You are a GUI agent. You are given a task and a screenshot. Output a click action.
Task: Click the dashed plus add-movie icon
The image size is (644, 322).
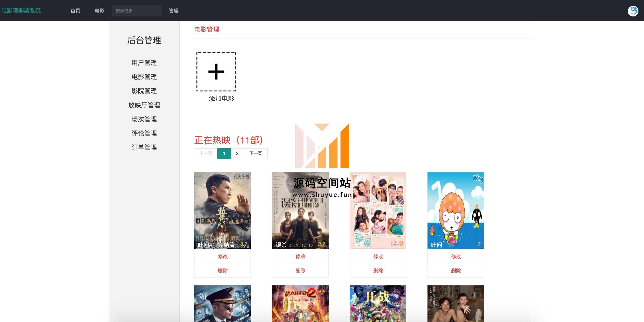(x=216, y=72)
